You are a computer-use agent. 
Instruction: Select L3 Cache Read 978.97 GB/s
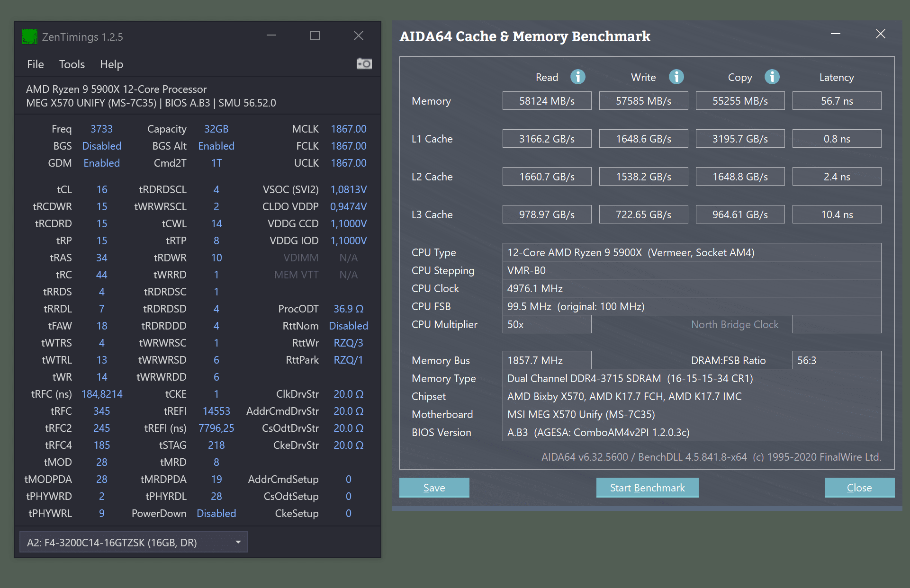point(547,214)
